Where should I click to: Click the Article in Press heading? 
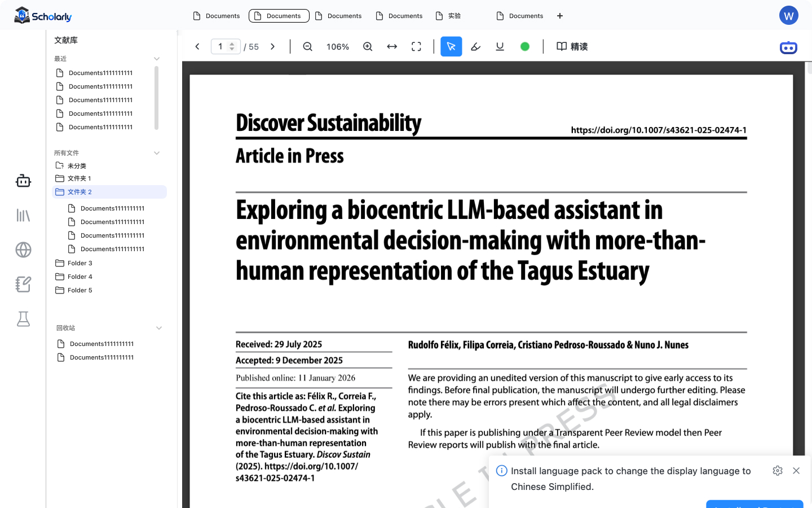tap(290, 156)
